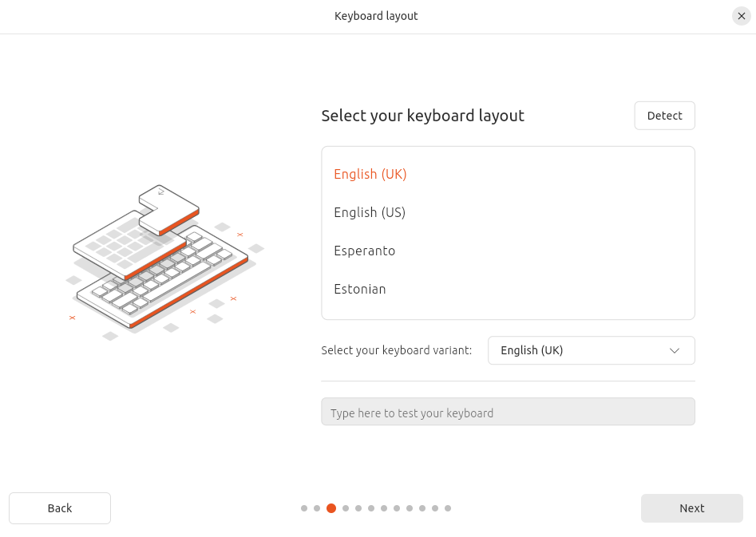Click inside the keyboard test field
Viewport: 756px width, 537px height.
pos(508,412)
